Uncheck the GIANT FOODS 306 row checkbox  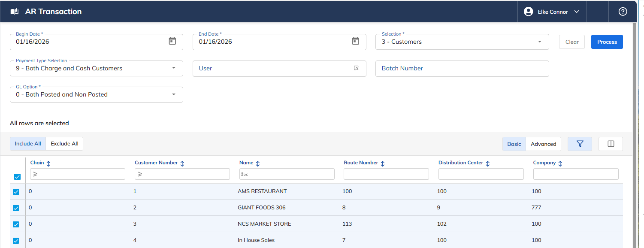(x=16, y=208)
